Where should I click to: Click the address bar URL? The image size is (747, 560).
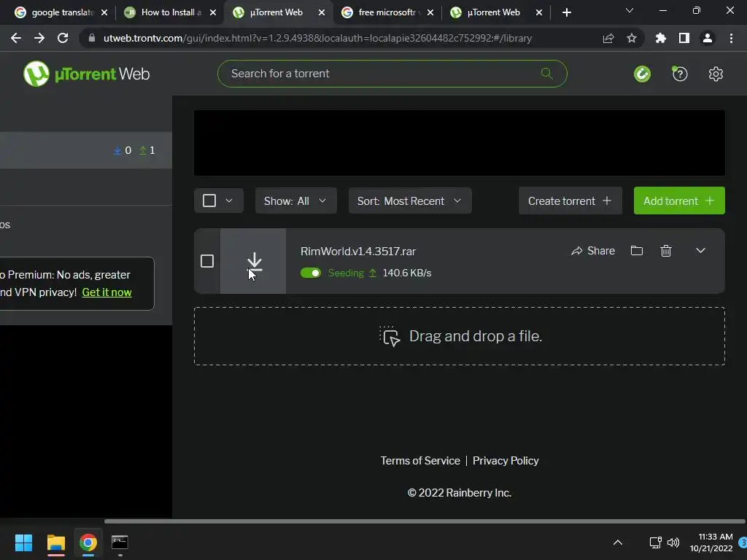[318, 38]
